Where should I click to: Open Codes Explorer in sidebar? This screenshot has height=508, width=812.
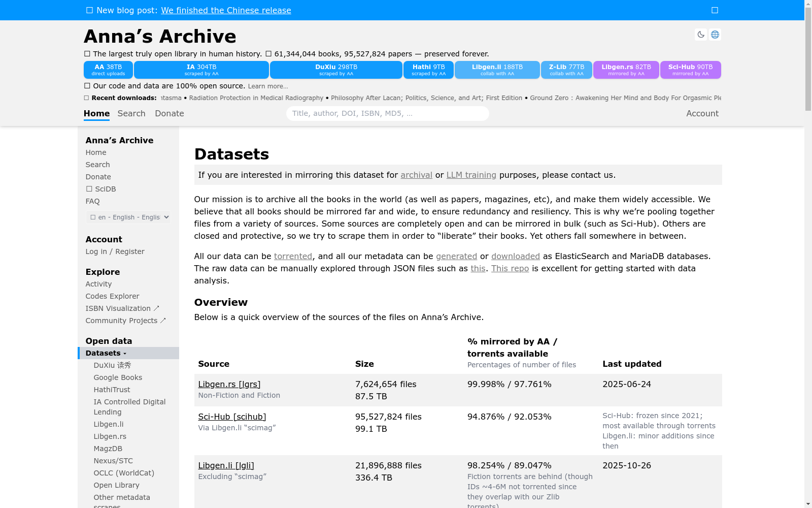pyautogui.click(x=112, y=296)
